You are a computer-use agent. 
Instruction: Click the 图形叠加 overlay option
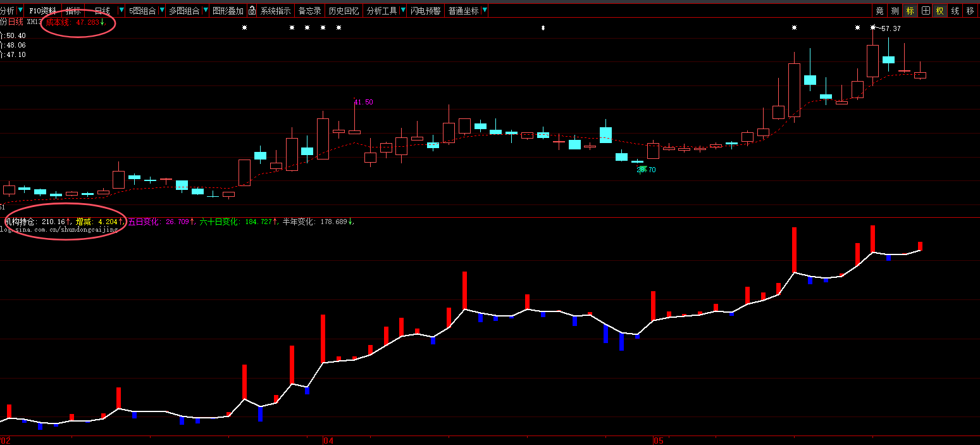[228, 11]
